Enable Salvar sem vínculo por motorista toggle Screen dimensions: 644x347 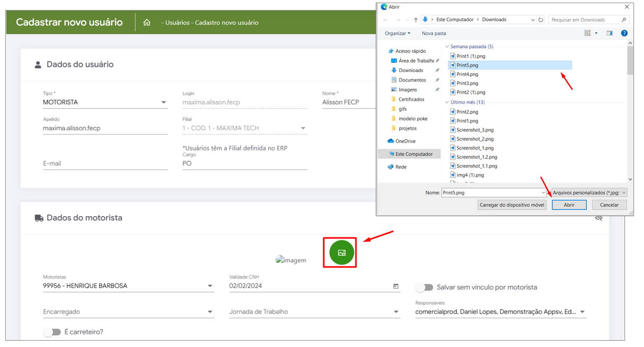[424, 287]
